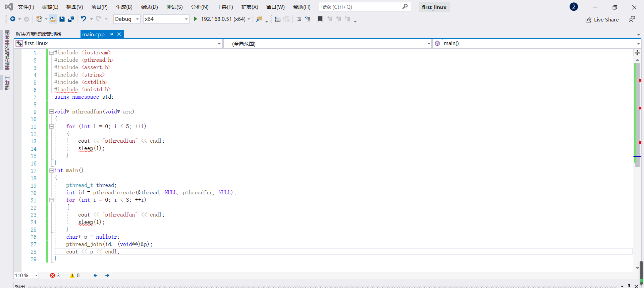Go to next issue with the right arrow
The width and height of the screenshot is (644, 288).
click(107, 276)
